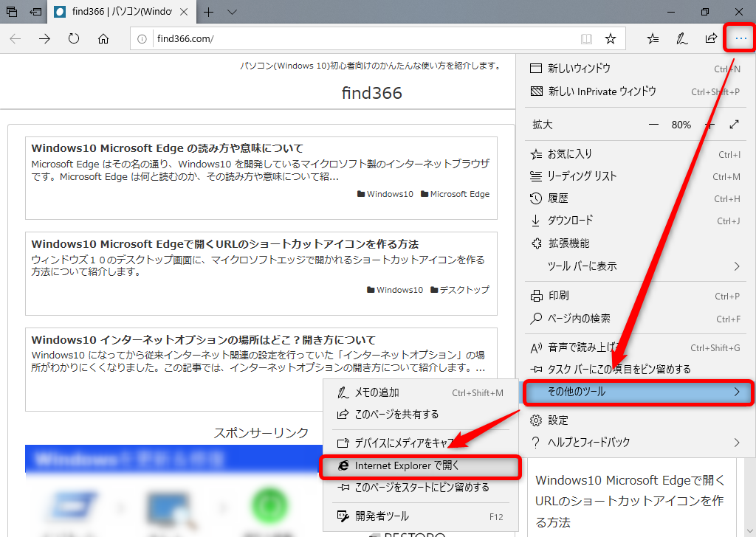756x537 pixels.
Task: Expand ツール バーに表示 submenu
Action: click(x=636, y=266)
